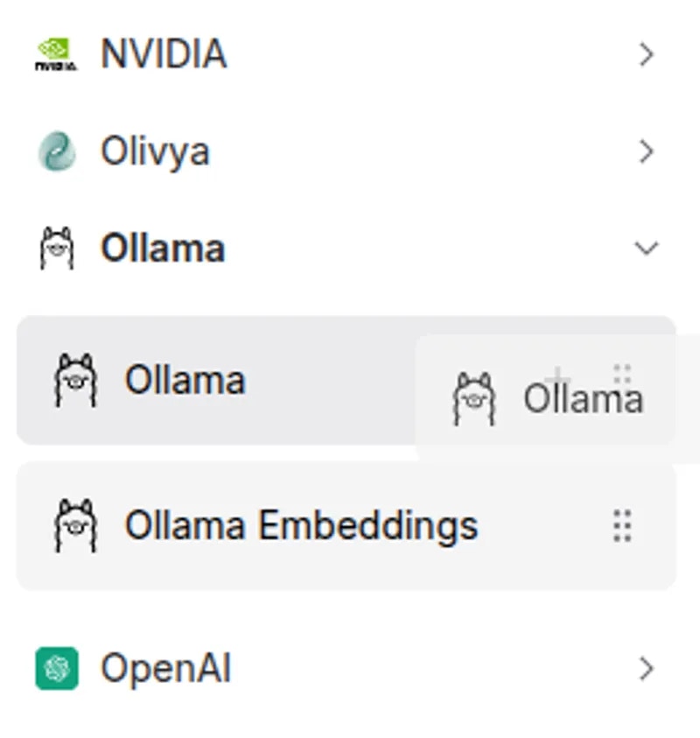700x738 pixels.
Task: Click the NVIDIA logo icon
Action: point(54,54)
